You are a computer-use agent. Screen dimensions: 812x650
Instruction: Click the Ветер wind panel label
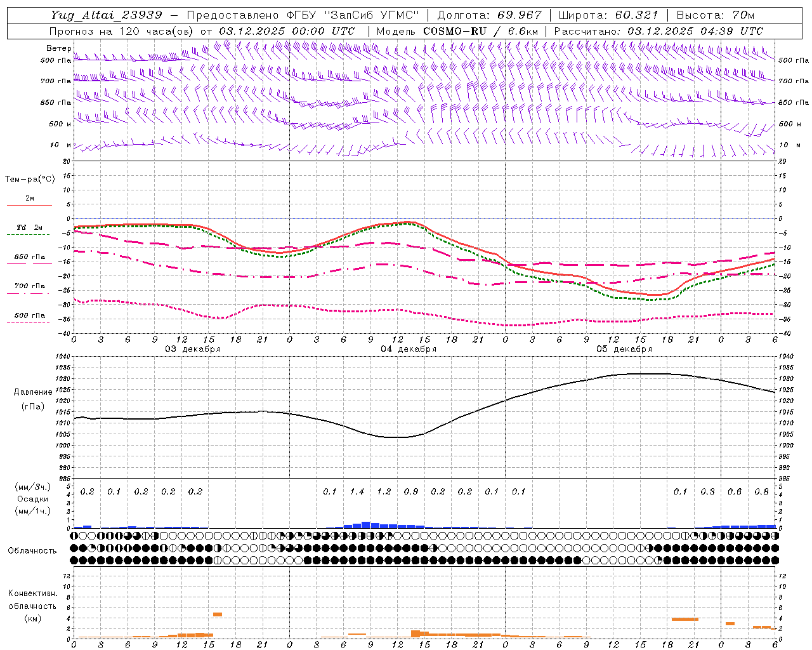coord(58,48)
